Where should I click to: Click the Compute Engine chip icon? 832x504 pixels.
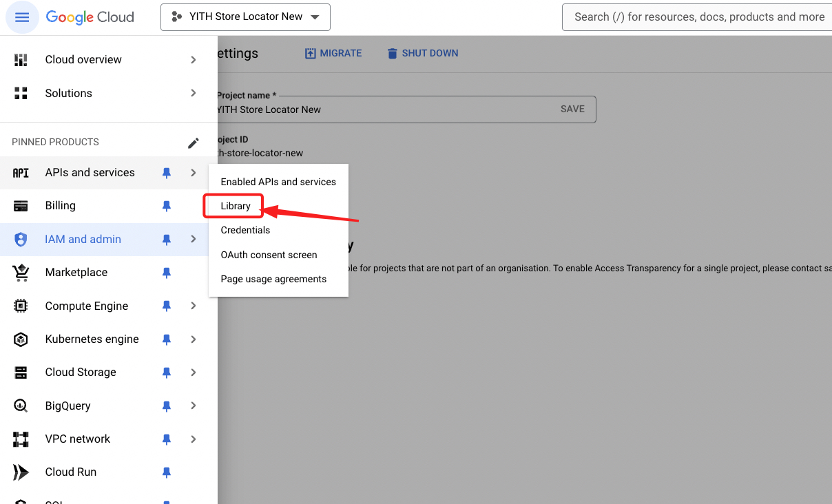point(21,306)
